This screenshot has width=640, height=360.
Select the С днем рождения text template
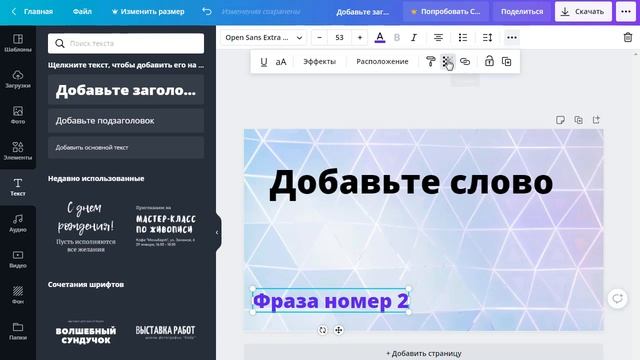86,227
